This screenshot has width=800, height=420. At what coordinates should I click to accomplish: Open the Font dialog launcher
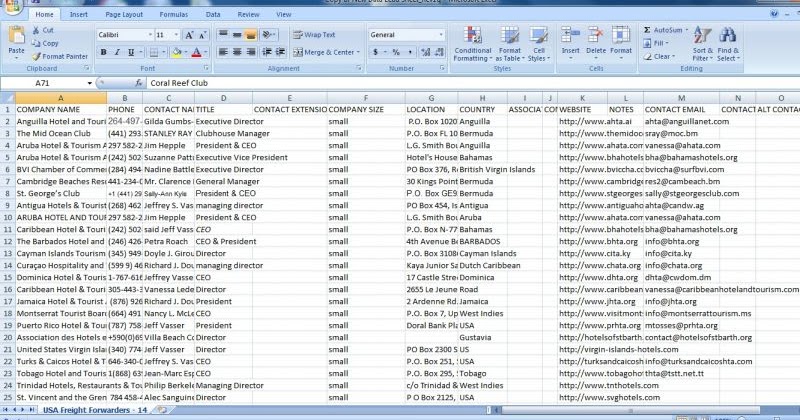click(x=206, y=68)
